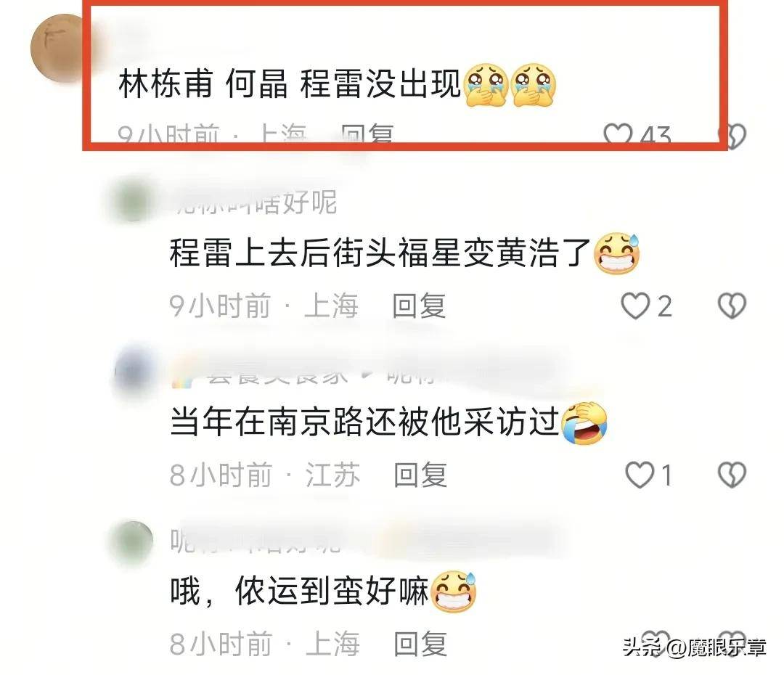The image size is (784, 675).
Task: Dislike the 侬运到蛮好嘛 comment
Action: pyautogui.click(x=732, y=642)
